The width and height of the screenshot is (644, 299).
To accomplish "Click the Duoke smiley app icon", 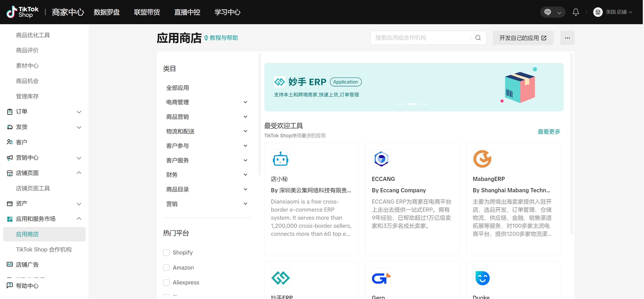I will pyautogui.click(x=482, y=278).
